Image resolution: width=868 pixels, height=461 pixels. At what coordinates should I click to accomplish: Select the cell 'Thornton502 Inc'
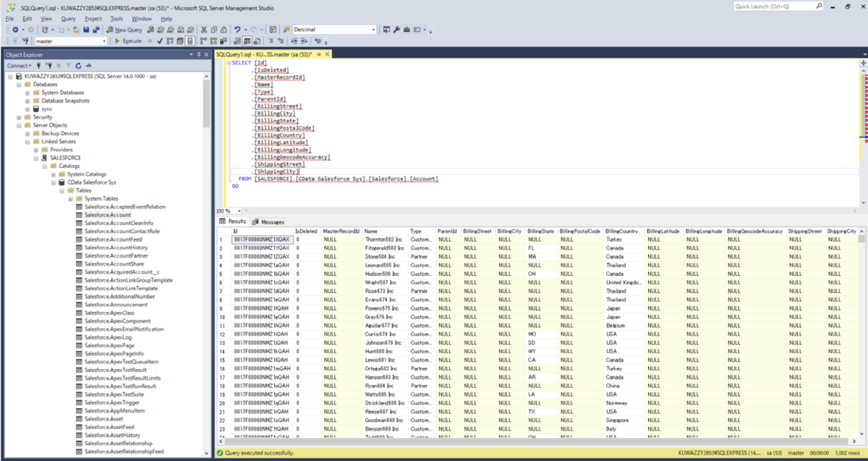click(x=385, y=239)
